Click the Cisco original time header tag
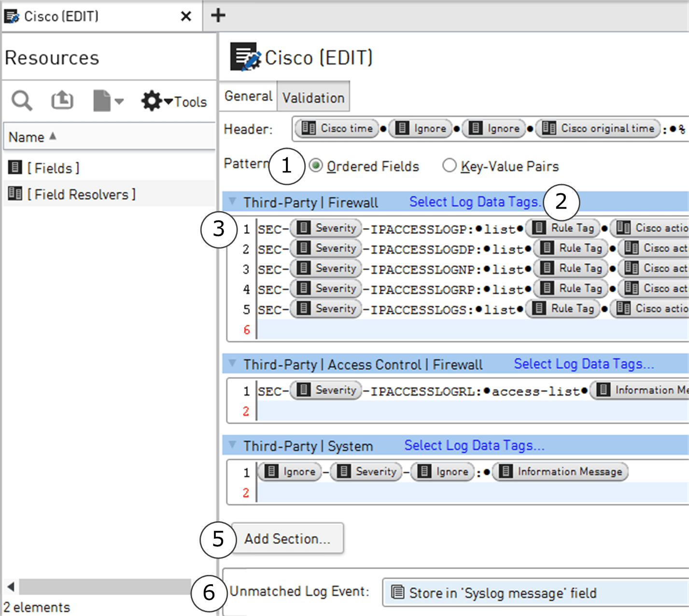The image size is (689, 616). (x=597, y=128)
